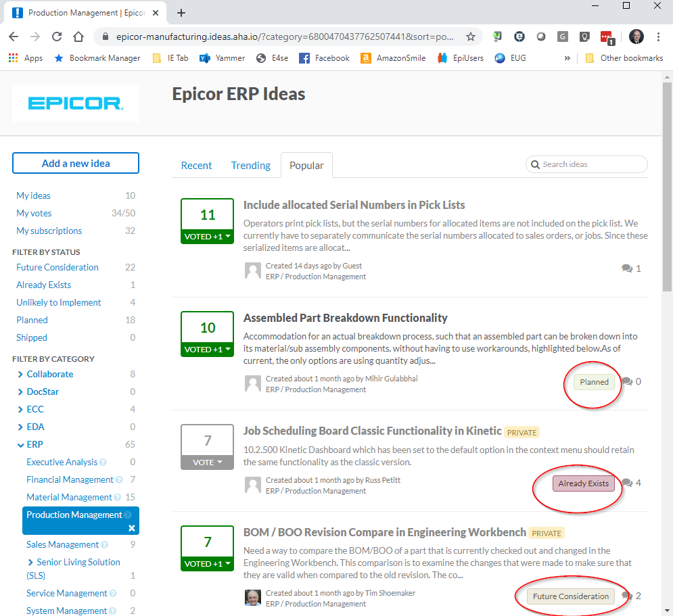Close the Production Management browser tab
Image resolution: width=673 pixels, height=616 pixels.
(x=156, y=13)
